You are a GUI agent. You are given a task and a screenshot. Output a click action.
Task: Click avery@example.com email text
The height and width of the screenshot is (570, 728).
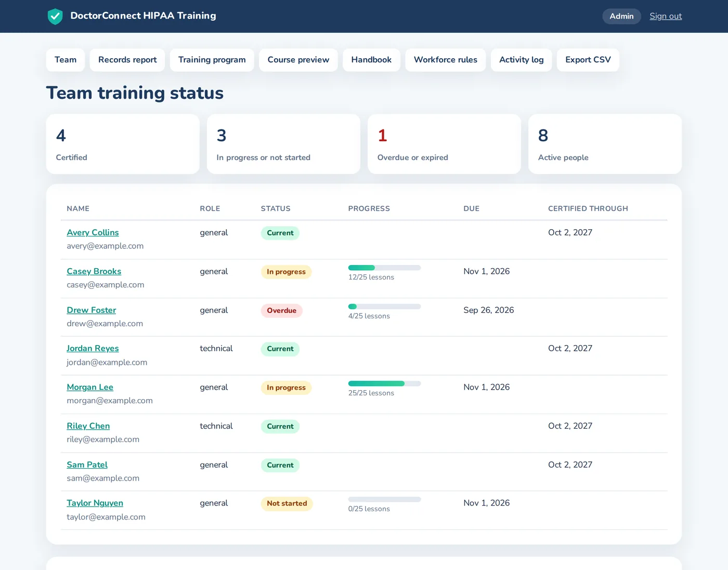click(x=105, y=246)
